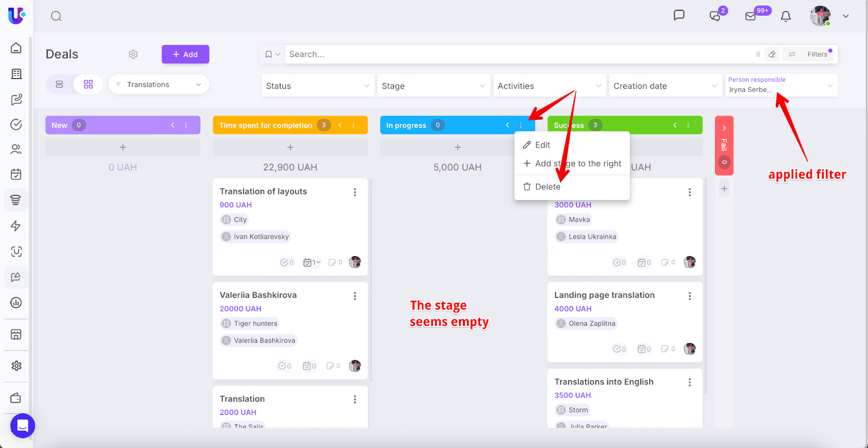Screen dimensions: 868x448
Task: Expand the user profile menu chevron
Action: pyautogui.click(x=846, y=16)
